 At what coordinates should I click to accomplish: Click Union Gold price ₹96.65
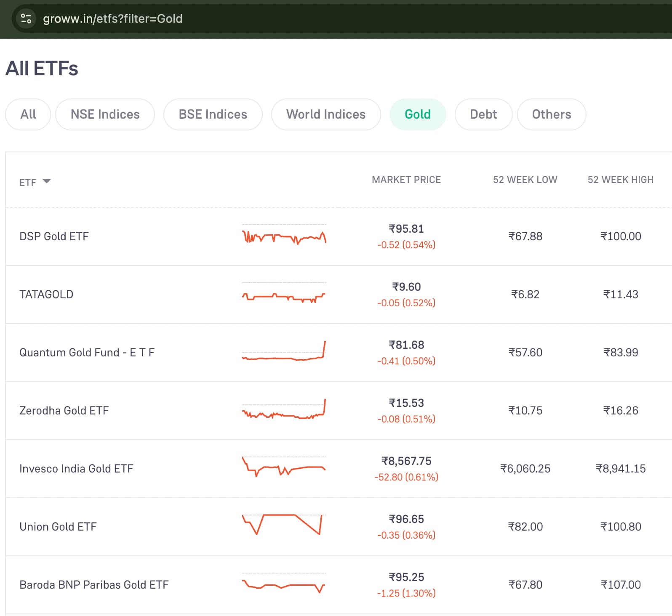406,519
